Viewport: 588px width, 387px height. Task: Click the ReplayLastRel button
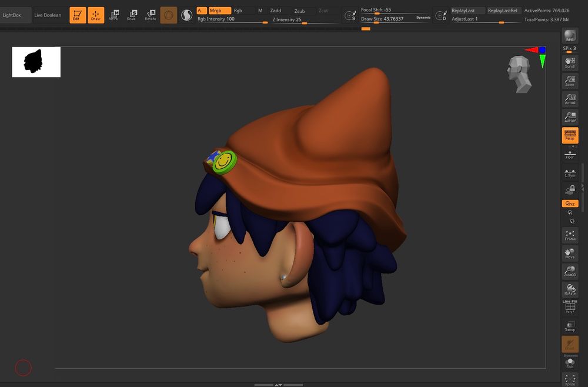[503, 11]
